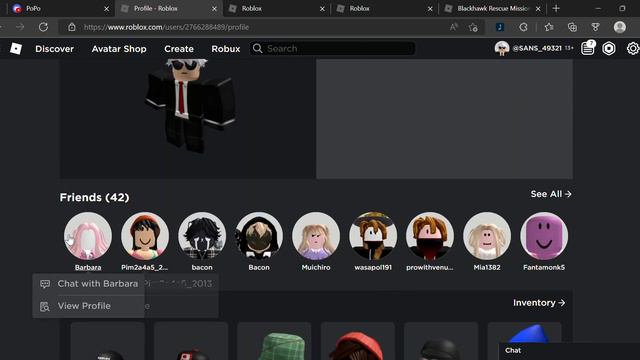Click the View Profile magnifier icon
The width and height of the screenshot is (640, 360).
45,306
